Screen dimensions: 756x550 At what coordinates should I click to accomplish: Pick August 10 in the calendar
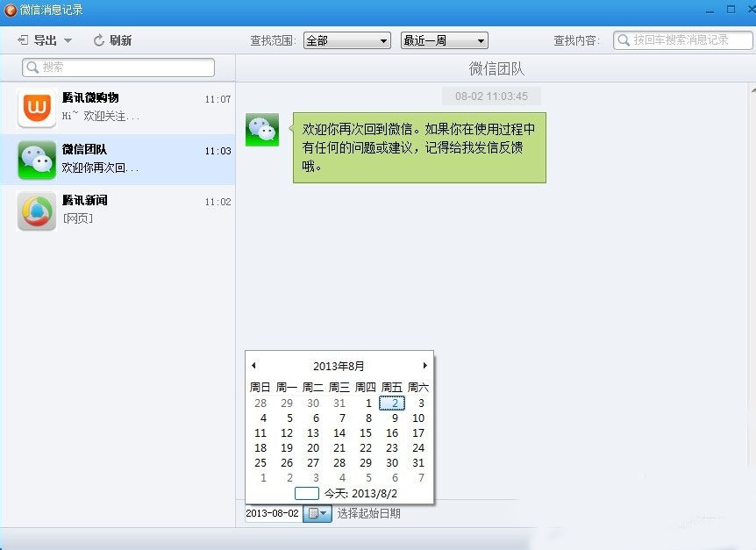pyautogui.click(x=418, y=418)
